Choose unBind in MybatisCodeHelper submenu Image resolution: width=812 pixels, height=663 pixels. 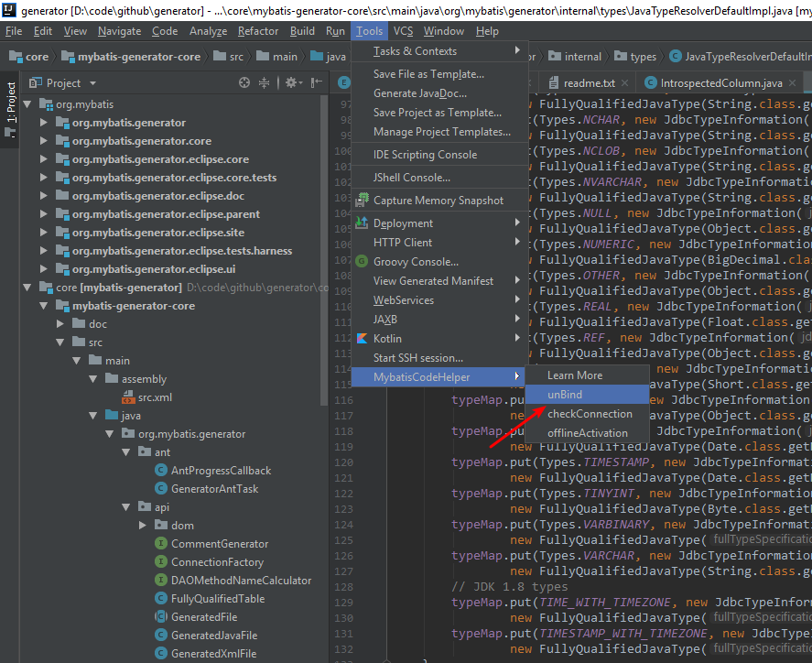[587, 394]
